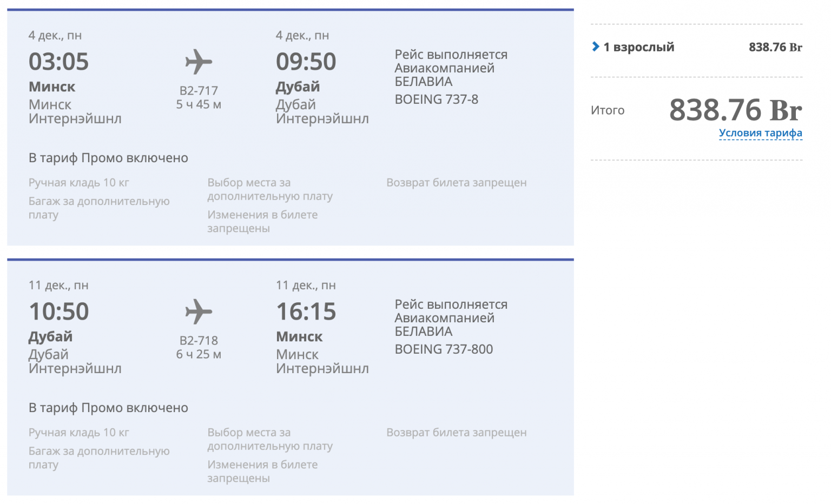The height and width of the screenshot is (504, 831).
Task: Click the airplane icon above flight B2-718
Action: 199,311
